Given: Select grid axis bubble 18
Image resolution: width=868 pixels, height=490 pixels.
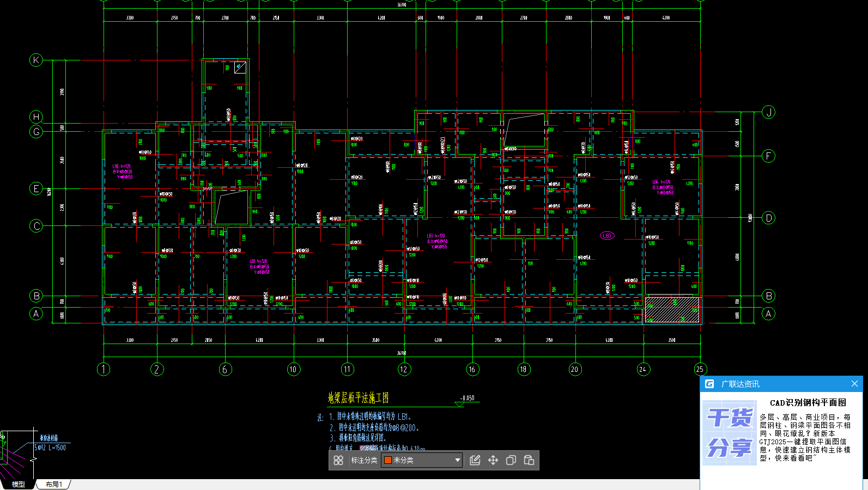Looking at the screenshot, I should pyautogui.click(x=524, y=369).
